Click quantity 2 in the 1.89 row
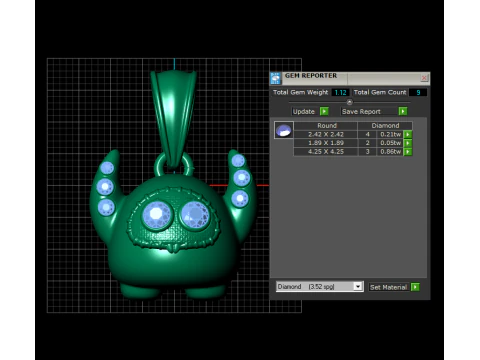The image size is (480, 360). coord(367,143)
